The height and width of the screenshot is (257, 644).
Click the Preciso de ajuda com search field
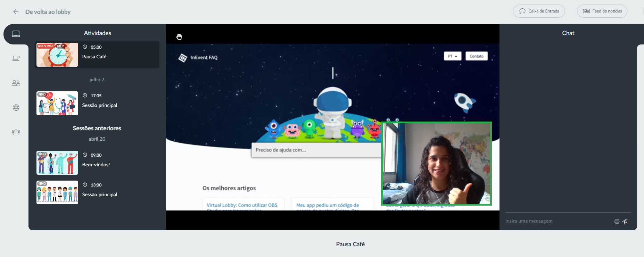tap(316, 150)
